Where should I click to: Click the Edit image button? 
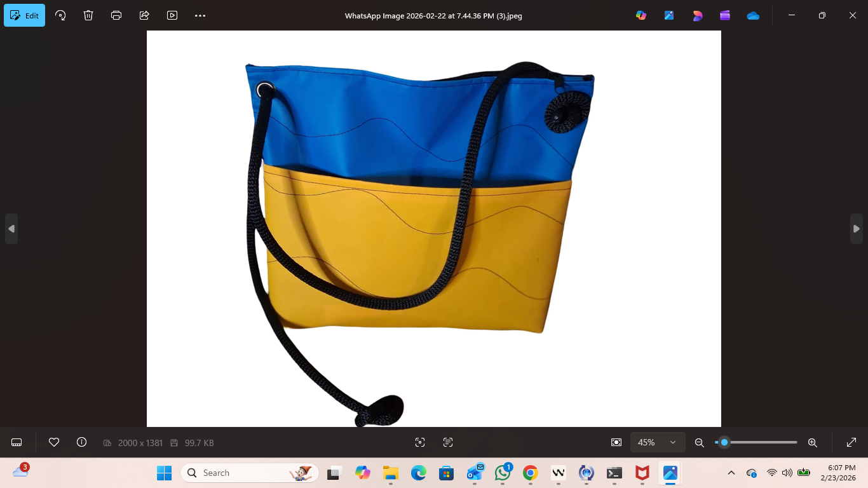tap(25, 15)
